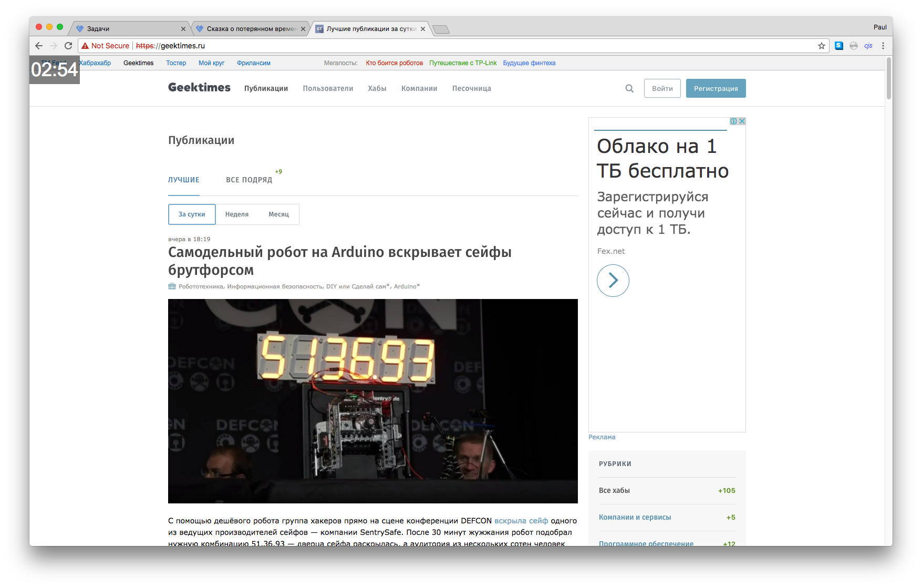This screenshot has width=922, height=588.
Task: Open Geektimes in the top services bar
Action: [139, 63]
